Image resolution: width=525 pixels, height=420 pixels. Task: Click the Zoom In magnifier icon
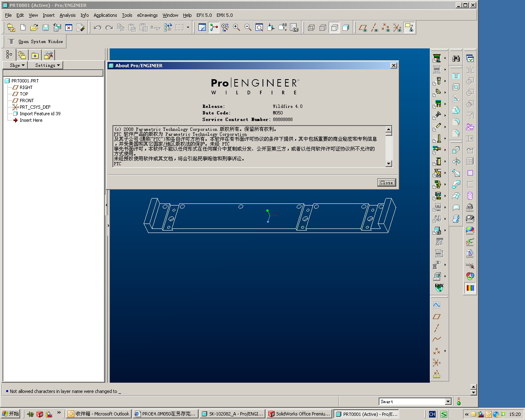click(236, 27)
